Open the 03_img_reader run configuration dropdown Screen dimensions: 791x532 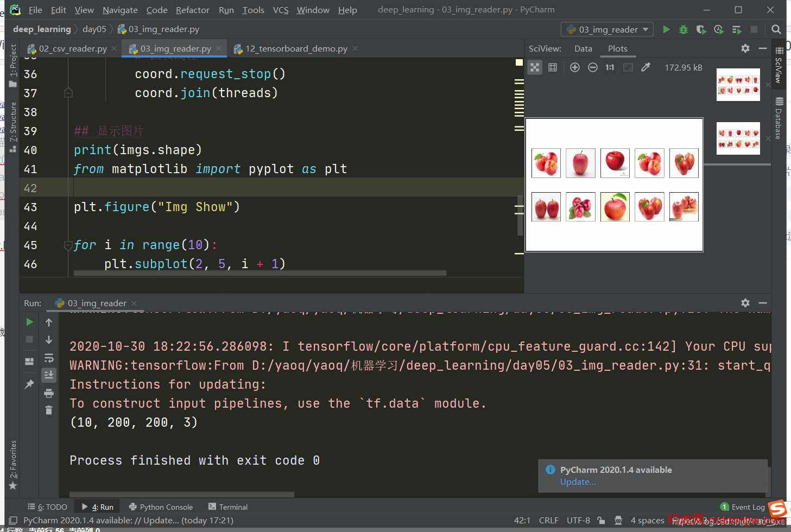pyautogui.click(x=608, y=29)
